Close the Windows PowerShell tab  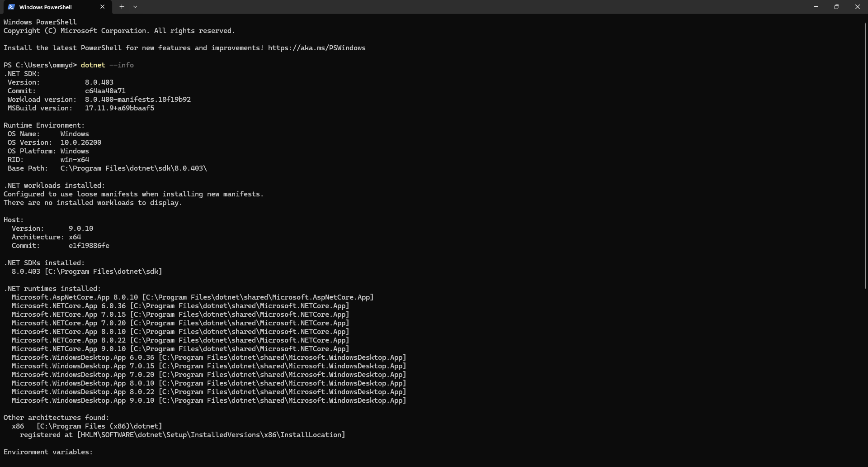102,7
